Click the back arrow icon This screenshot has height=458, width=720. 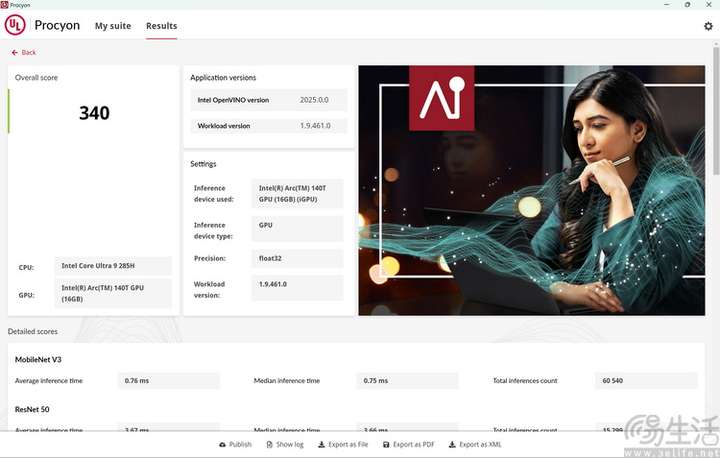(x=15, y=53)
